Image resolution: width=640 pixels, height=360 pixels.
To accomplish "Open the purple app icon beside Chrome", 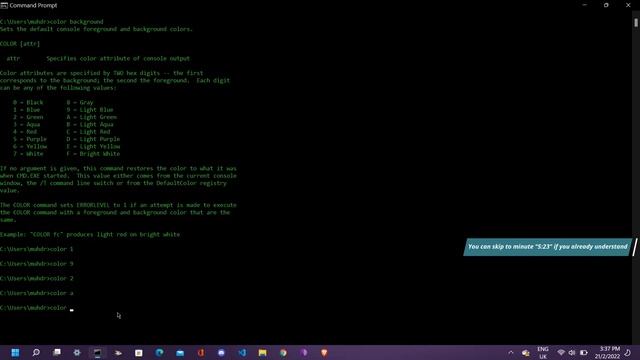I will click(304, 353).
